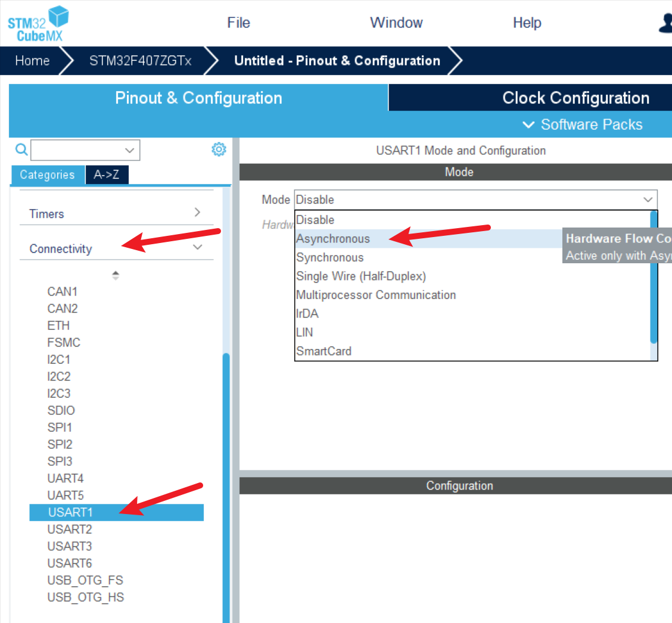Select USART3 peripheral
672x623 pixels.
[70, 546]
